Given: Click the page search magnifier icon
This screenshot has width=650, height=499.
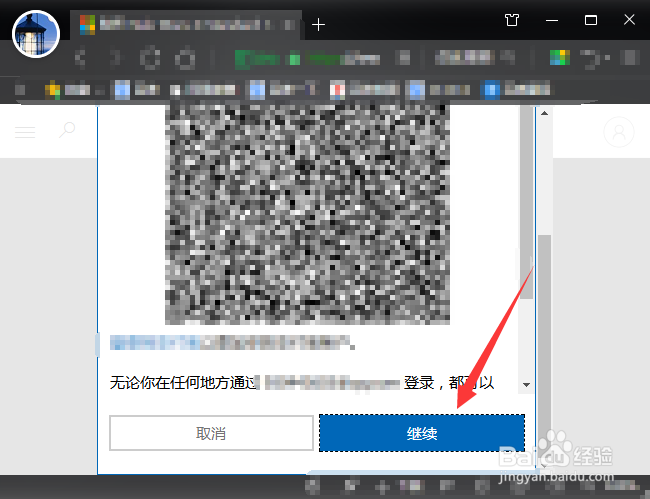Looking at the screenshot, I should click(x=67, y=130).
